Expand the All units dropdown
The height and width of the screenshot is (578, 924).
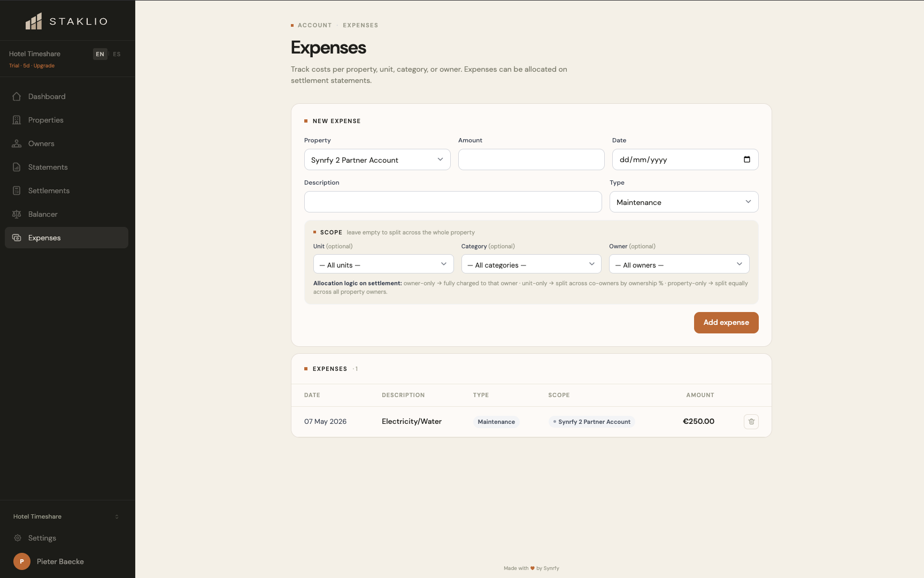383,264
